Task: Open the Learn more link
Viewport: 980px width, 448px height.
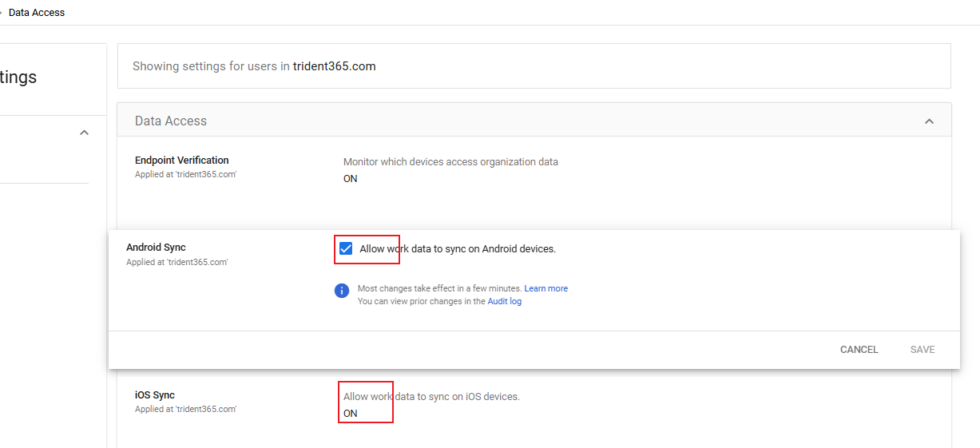Action: pos(546,288)
